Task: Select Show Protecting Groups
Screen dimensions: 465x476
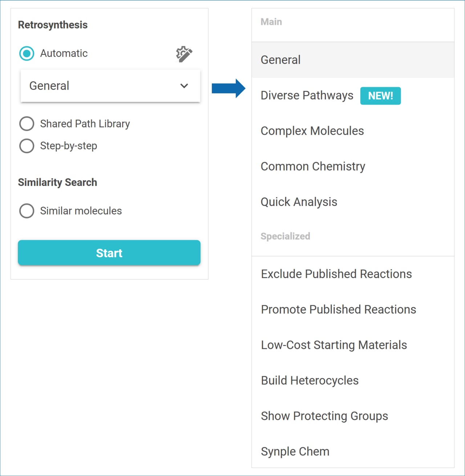Action: point(324,416)
